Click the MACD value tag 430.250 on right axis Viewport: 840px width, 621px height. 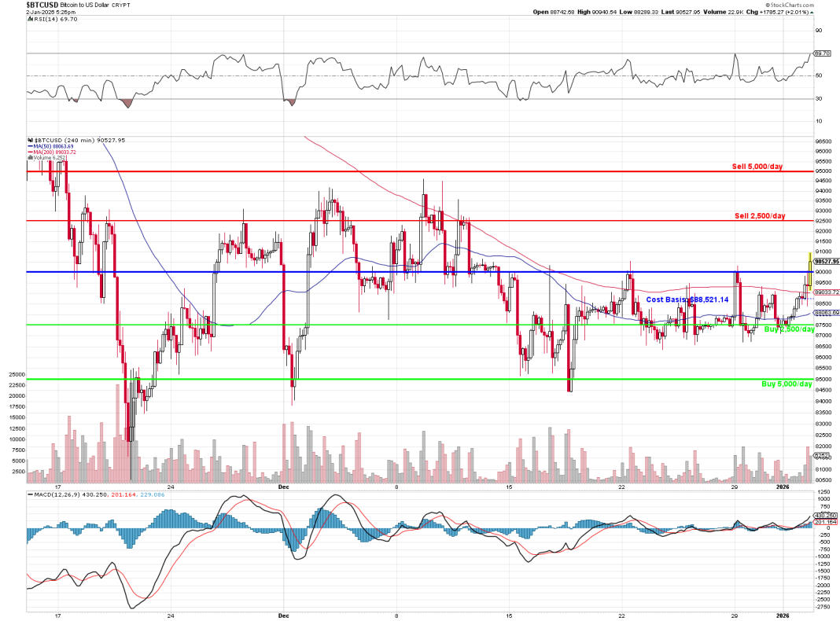(x=826, y=516)
